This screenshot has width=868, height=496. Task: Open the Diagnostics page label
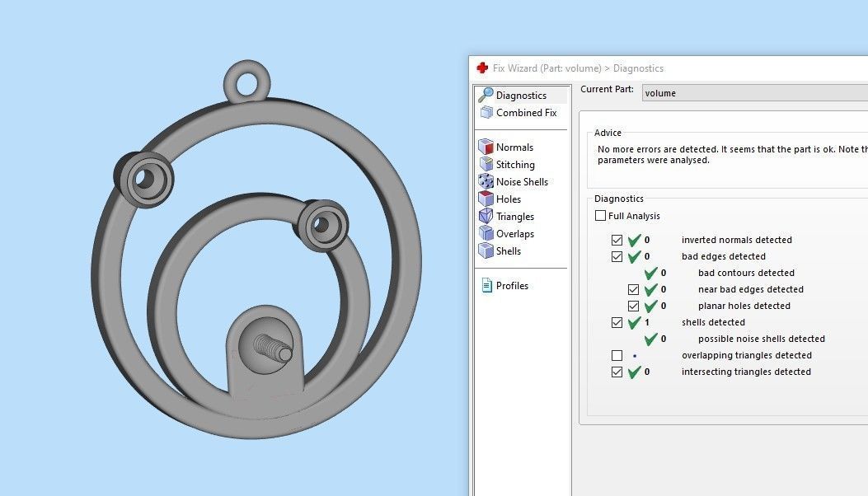pyautogui.click(x=521, y=96)
